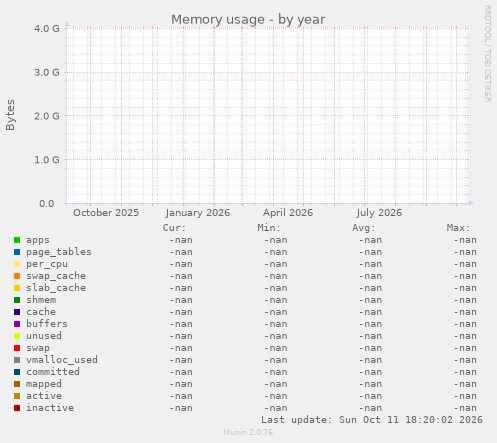The height and width of the screenshot is (443, 497).
Task: Click the Cur value for apps
Action: 181,240
